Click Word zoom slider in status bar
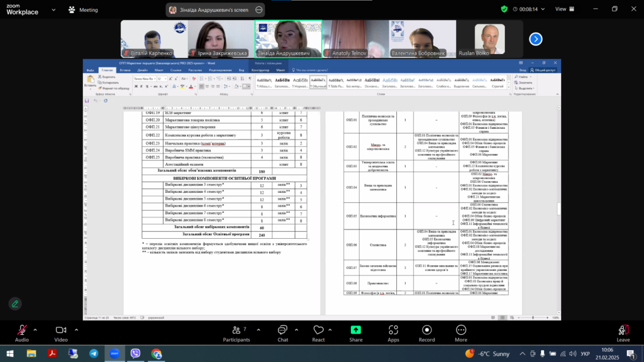Image resolution: width=644 pixels, height=362 pixels. pyautogui.click(x=533, y=317)
